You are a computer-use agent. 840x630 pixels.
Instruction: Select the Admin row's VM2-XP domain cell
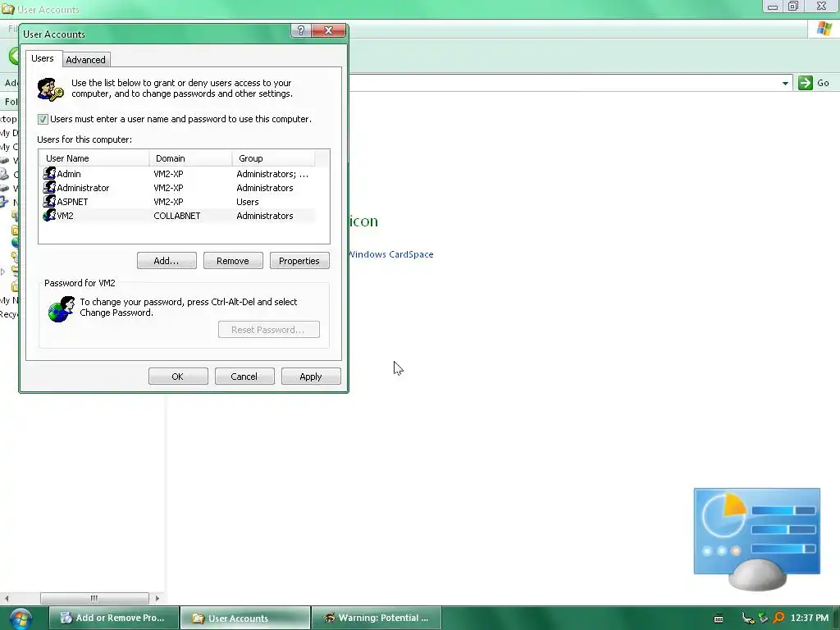tap(168, 174)
